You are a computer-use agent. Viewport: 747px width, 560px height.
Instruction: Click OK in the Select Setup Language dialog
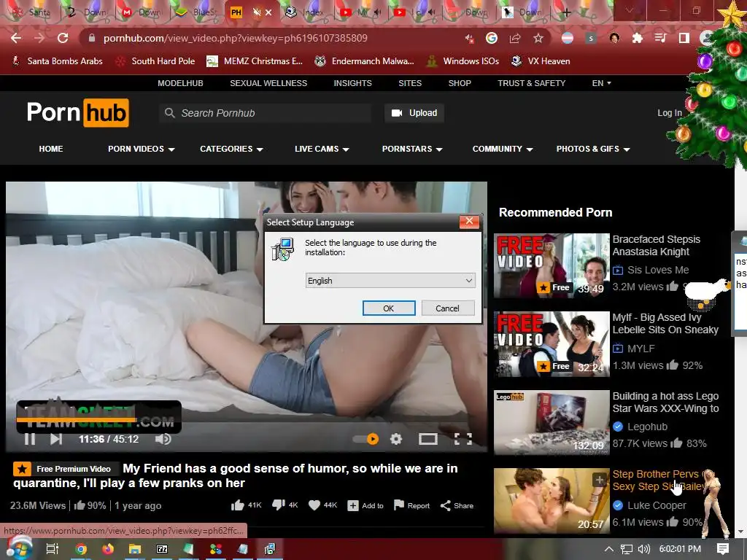coord(389,308)
